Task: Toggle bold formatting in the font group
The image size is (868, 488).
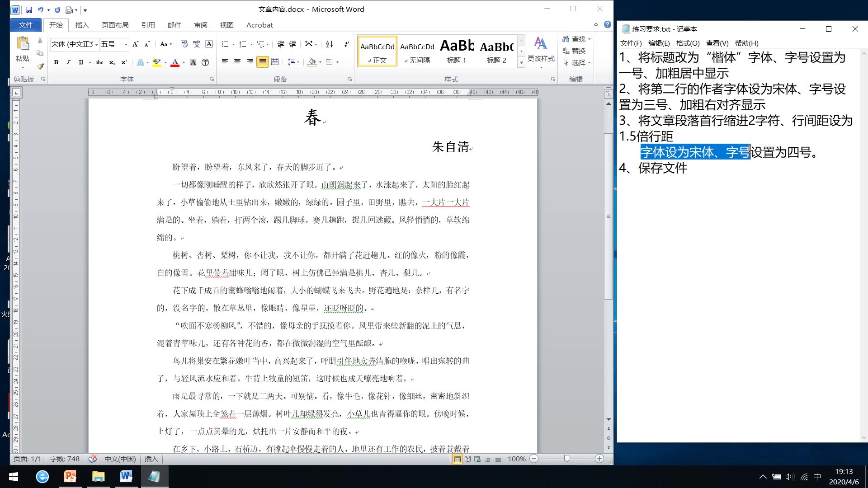Action: tap(56, 62)
